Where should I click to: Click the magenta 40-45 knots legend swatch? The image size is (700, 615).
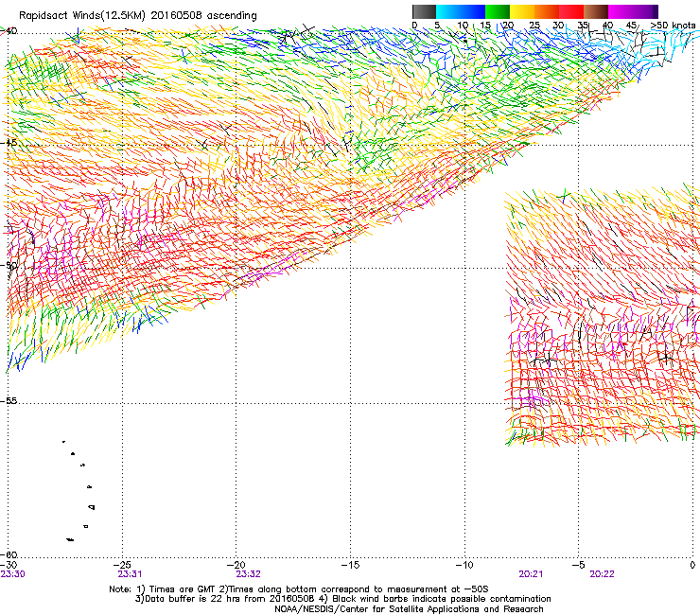pyautogui.click(x=621, y=11)
